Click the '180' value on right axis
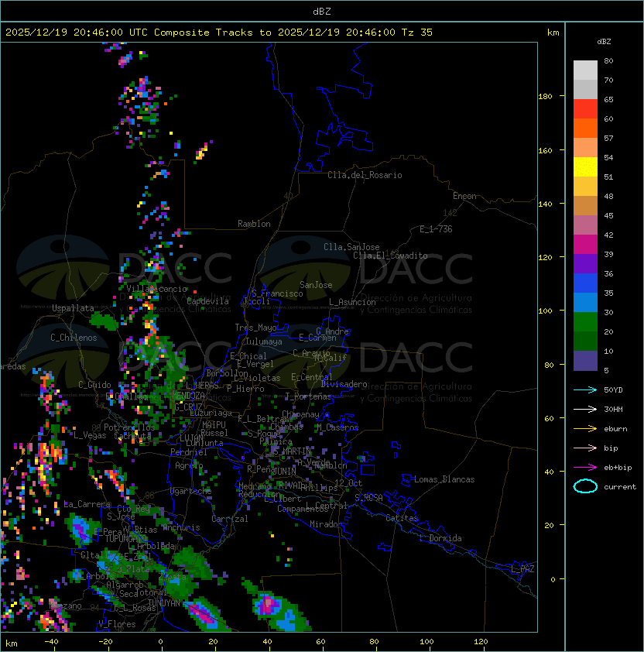 [x=545, y=97]
